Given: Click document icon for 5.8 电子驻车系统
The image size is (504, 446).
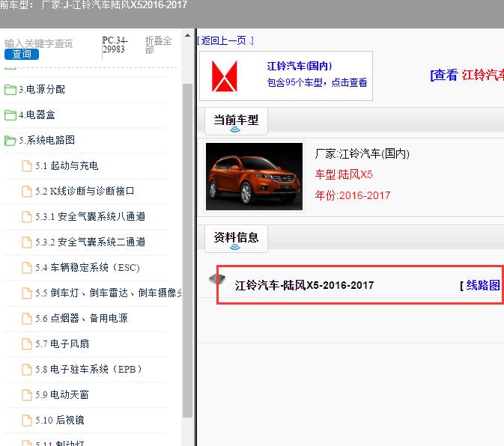Looking at the screenshot, I should point(27,369).
